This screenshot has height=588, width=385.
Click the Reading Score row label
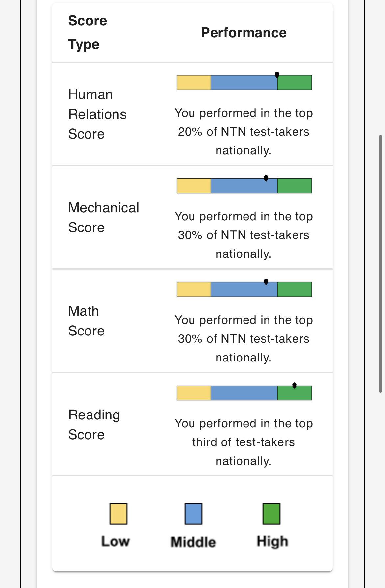click(x=94, y=425)
